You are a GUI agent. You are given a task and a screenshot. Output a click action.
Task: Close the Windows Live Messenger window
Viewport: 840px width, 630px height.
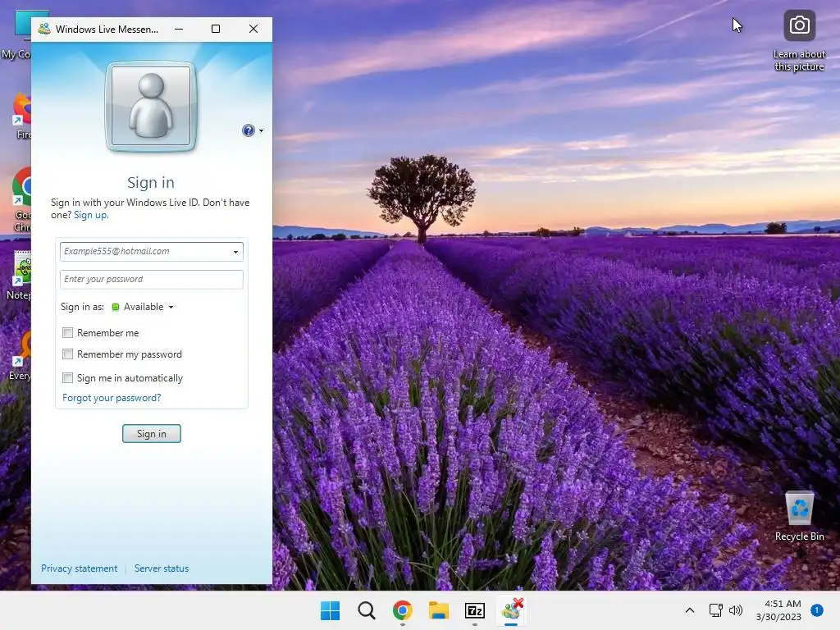(x=253, y=29)
